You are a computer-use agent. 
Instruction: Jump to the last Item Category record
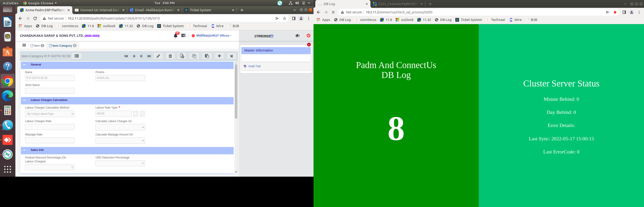pyautogui.click(x=149, y=56)
